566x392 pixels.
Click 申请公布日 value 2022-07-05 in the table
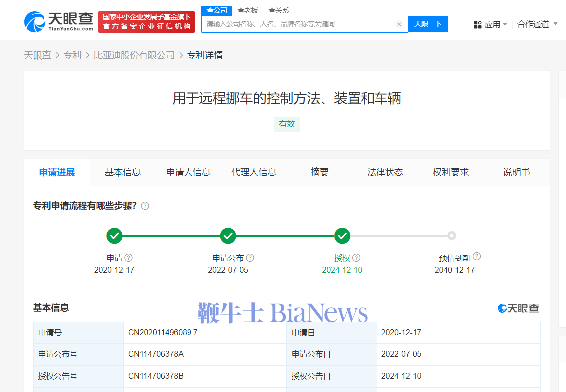coord(401,354)
